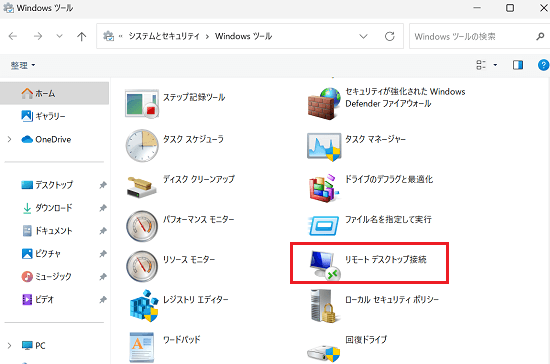This screenshot has height=364, width=550.
Task: Select the パフォーマンス モニター gauge icon
Action: [142, 226]
